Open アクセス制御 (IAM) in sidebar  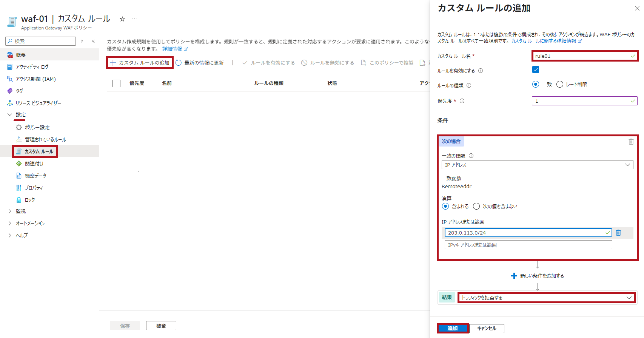click(35, 79)
